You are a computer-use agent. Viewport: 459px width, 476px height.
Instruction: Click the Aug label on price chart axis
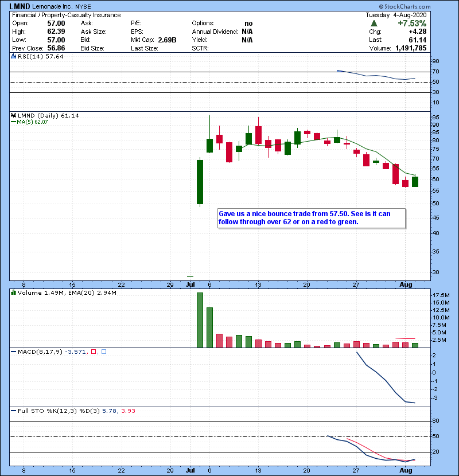tap(406, 285)
